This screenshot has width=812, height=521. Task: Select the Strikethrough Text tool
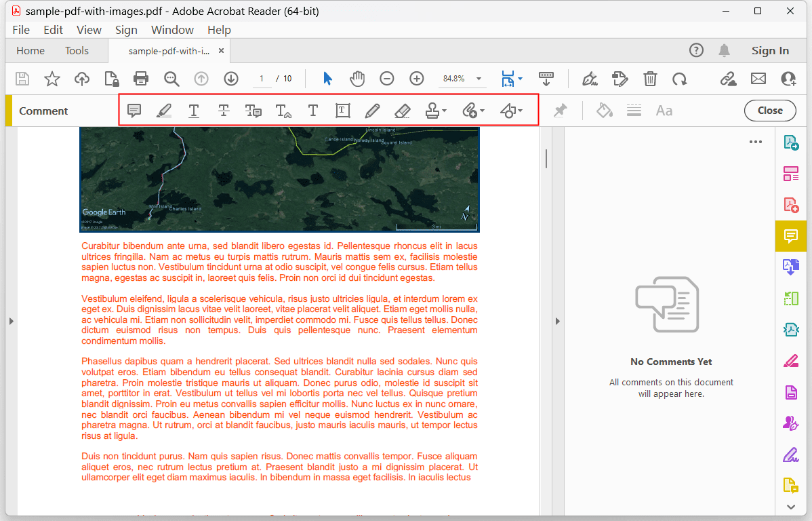[223, 110]
